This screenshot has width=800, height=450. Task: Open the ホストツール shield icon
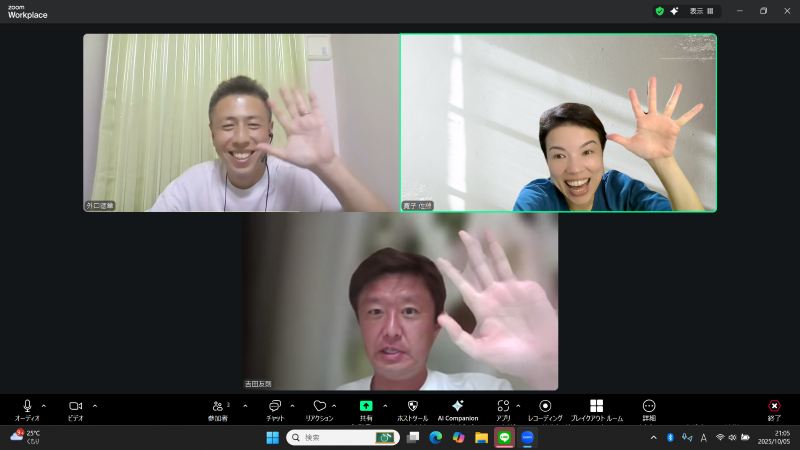coord(413,406)
